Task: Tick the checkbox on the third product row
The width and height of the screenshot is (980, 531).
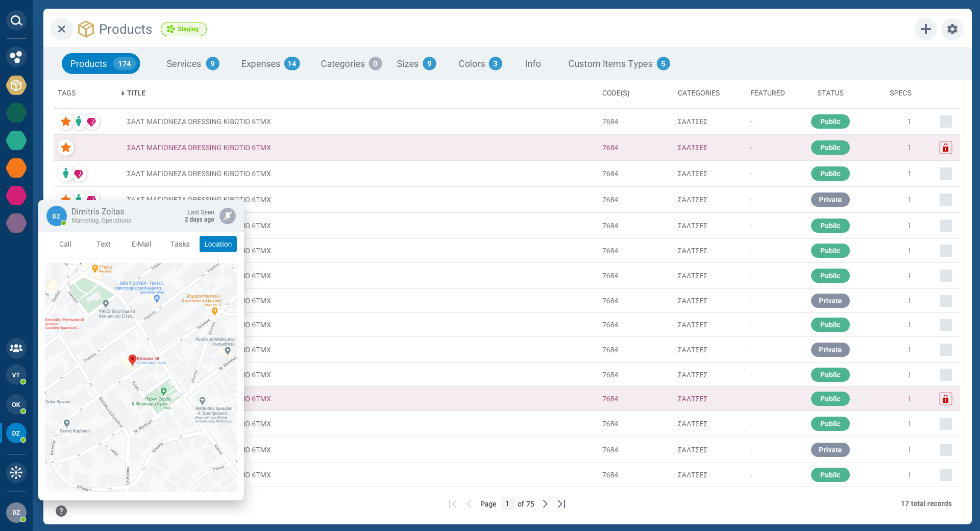Action: 945,174
